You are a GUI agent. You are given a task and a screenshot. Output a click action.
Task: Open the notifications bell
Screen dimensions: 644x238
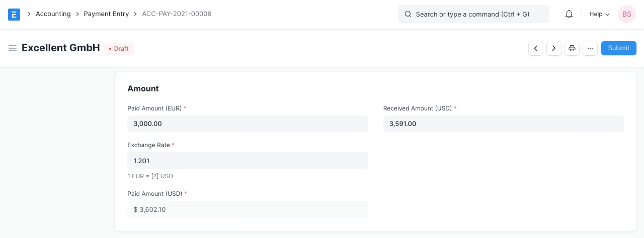569,14
